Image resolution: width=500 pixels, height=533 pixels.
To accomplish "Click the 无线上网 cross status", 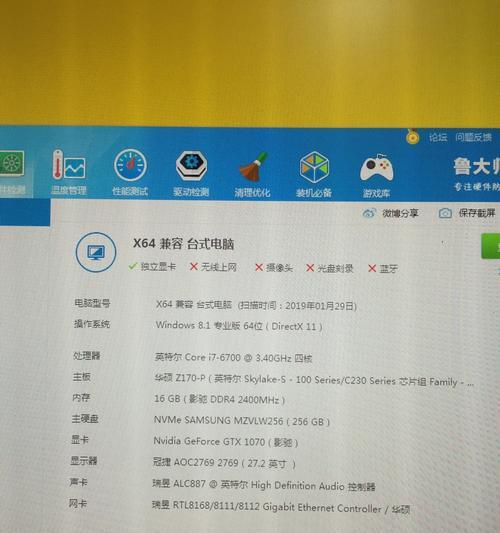I will click(213, 267).
